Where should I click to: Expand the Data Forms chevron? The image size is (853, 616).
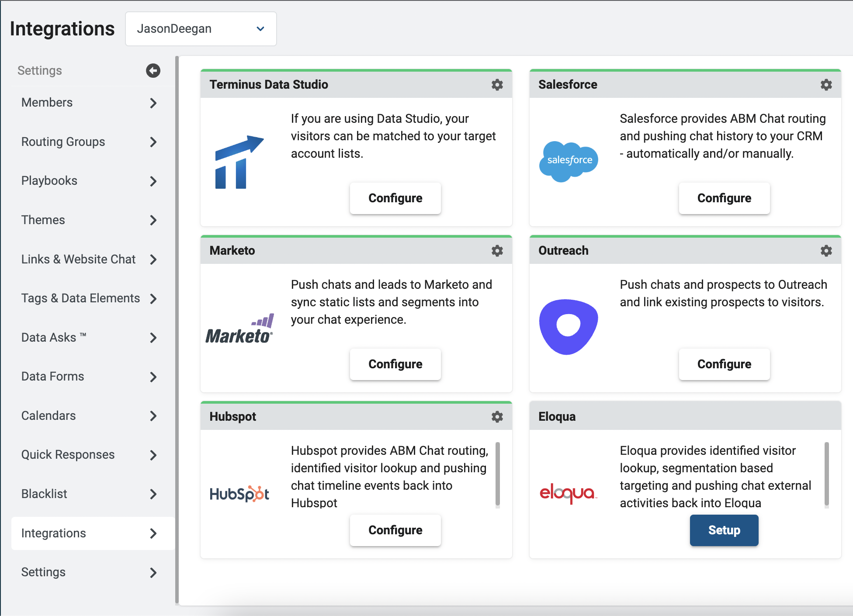[153, 377]
